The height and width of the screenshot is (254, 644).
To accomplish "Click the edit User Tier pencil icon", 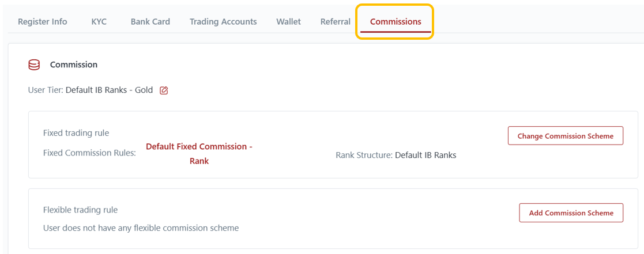I will pos(164,90).
